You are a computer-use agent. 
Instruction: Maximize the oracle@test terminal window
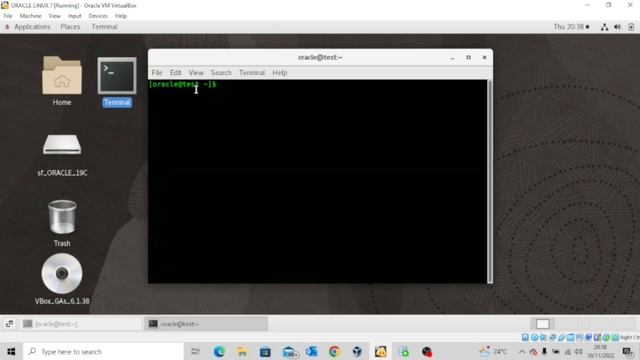click(469, 58)
